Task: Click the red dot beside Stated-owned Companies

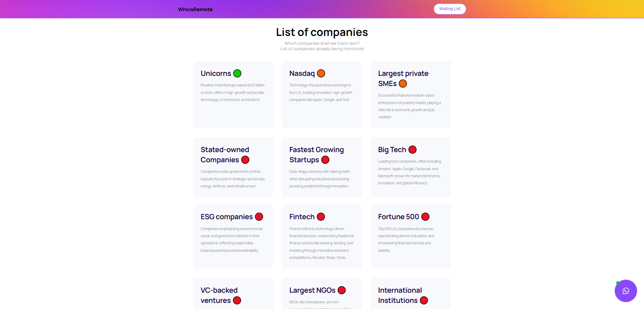Action: coord(245,160)
